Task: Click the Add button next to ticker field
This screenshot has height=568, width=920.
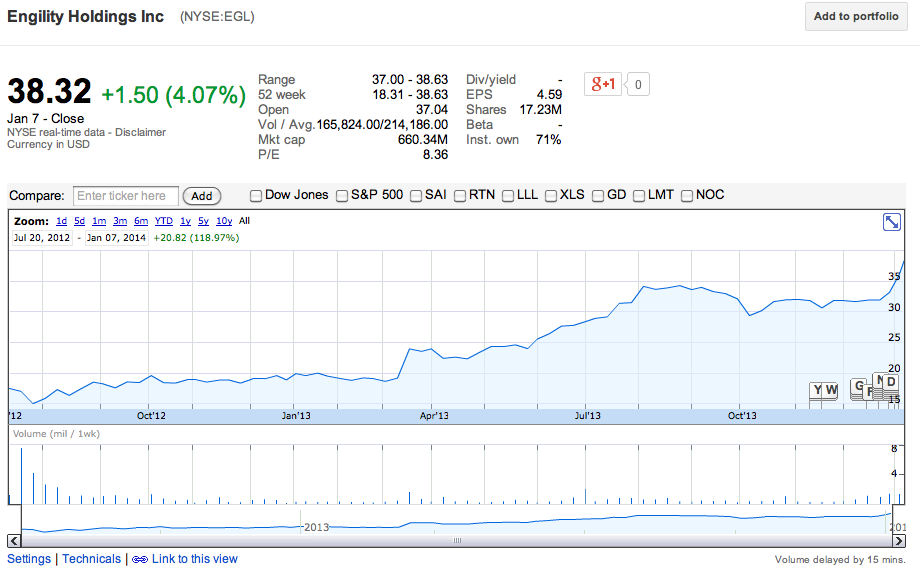Action: (x=202, y=196)
